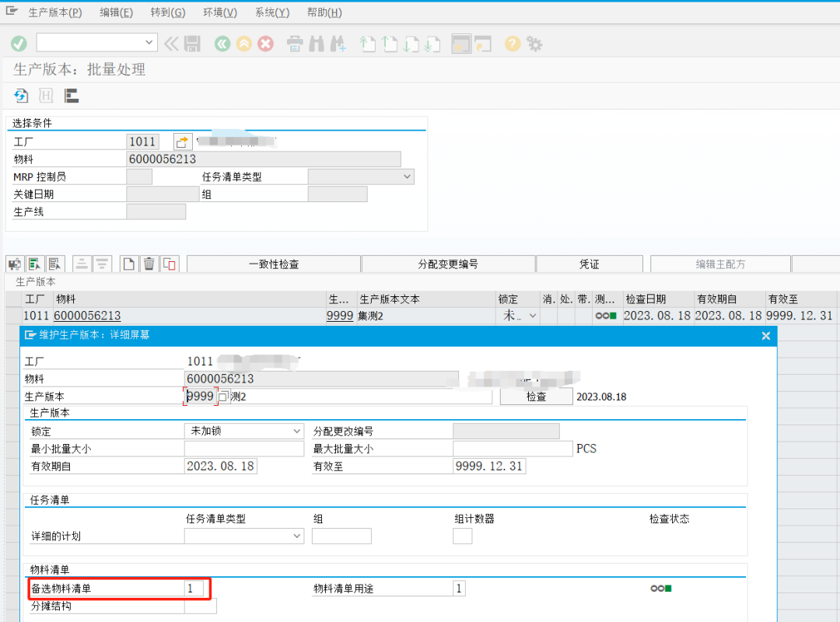Click the 检查 button in dialog
Image resolution: width=840 pixels, height=622 pixels.
536,397
